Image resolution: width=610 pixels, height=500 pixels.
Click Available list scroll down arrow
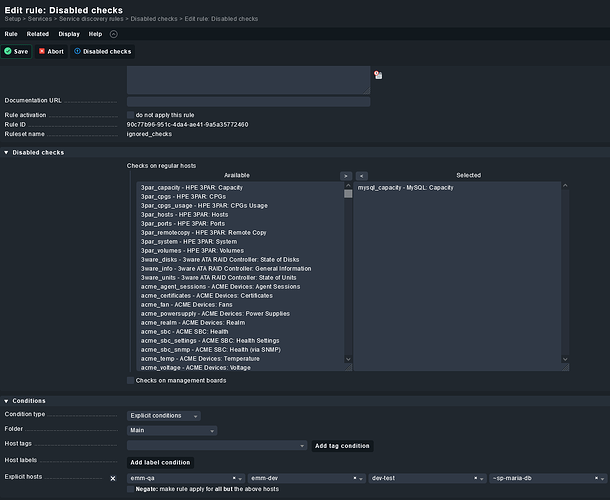coord(348,359)
